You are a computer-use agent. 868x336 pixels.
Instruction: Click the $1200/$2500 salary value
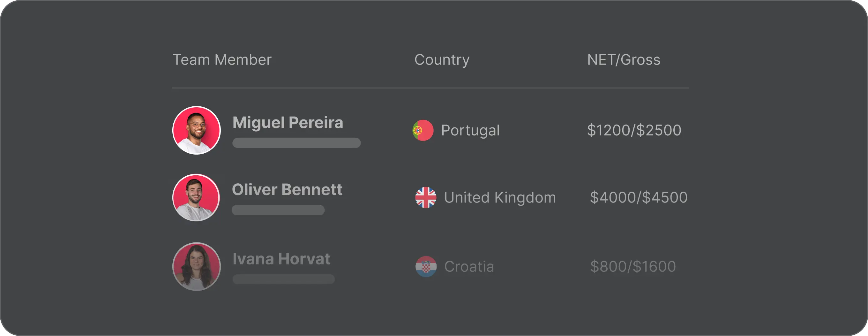pyautogui.click(x=634, y=131)
